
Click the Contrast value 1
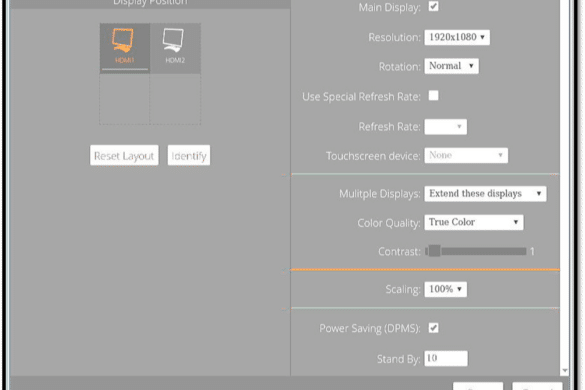[x=532, y=252]
